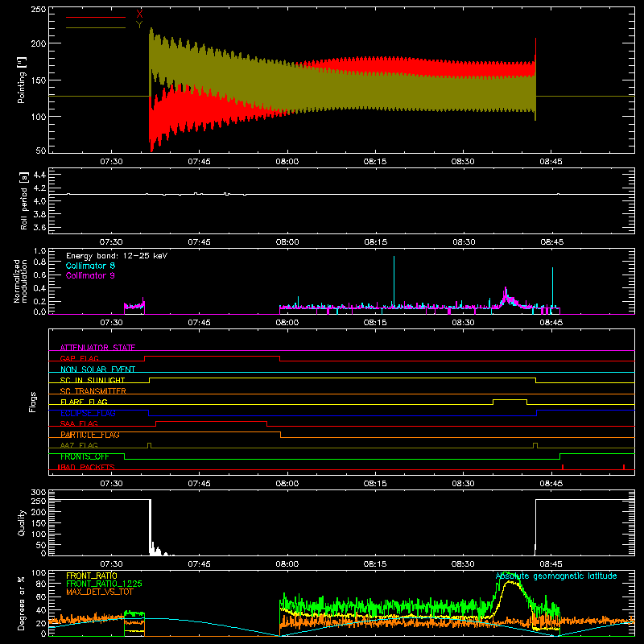Select the dim olive flag label above FRONTS_OFF
The height and width of the screenshot is (644, 644).
tap(79, 445)
